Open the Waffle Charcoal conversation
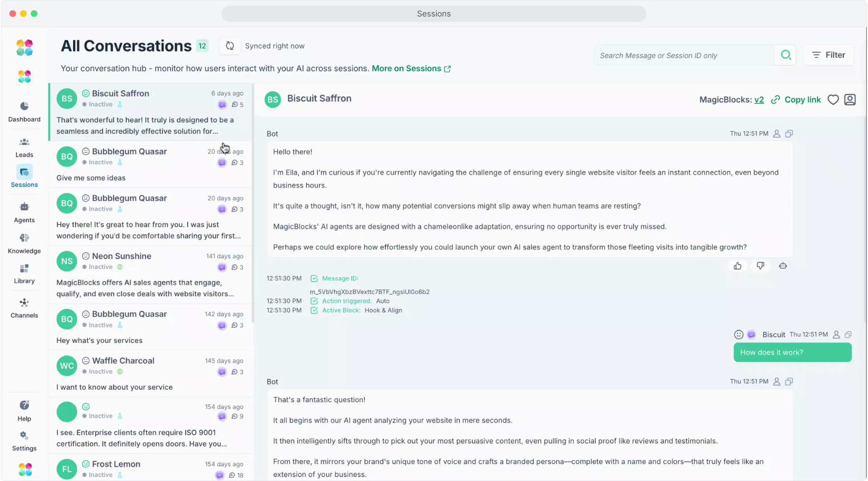The height and width of the screenshot is (481, 868). (x=150, y=374)
